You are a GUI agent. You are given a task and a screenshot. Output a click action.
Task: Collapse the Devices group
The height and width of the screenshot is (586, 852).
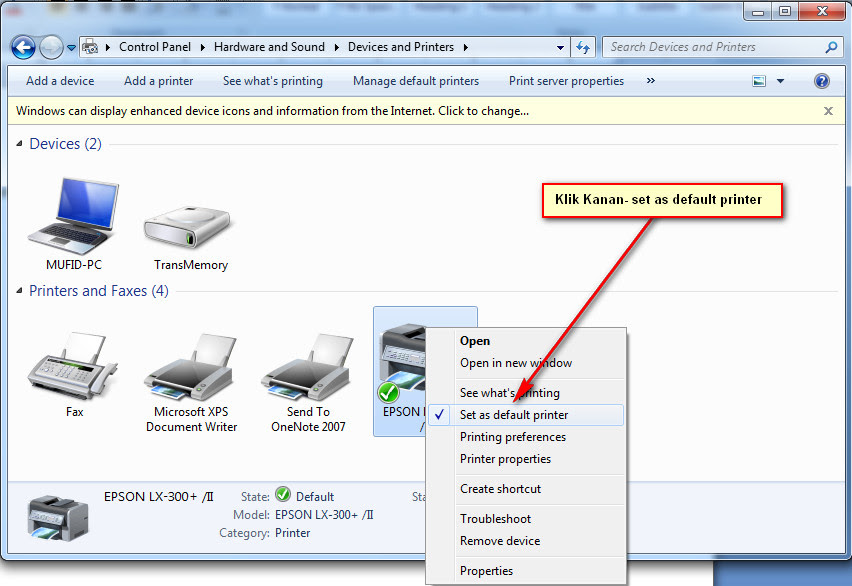(x=19, y=144)
